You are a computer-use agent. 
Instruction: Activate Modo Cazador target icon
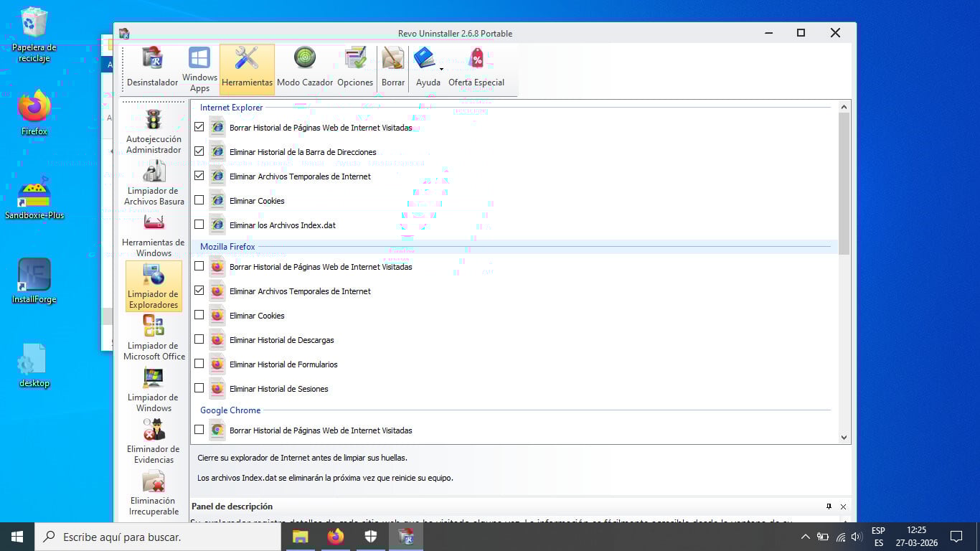click(x=305, y=69)
